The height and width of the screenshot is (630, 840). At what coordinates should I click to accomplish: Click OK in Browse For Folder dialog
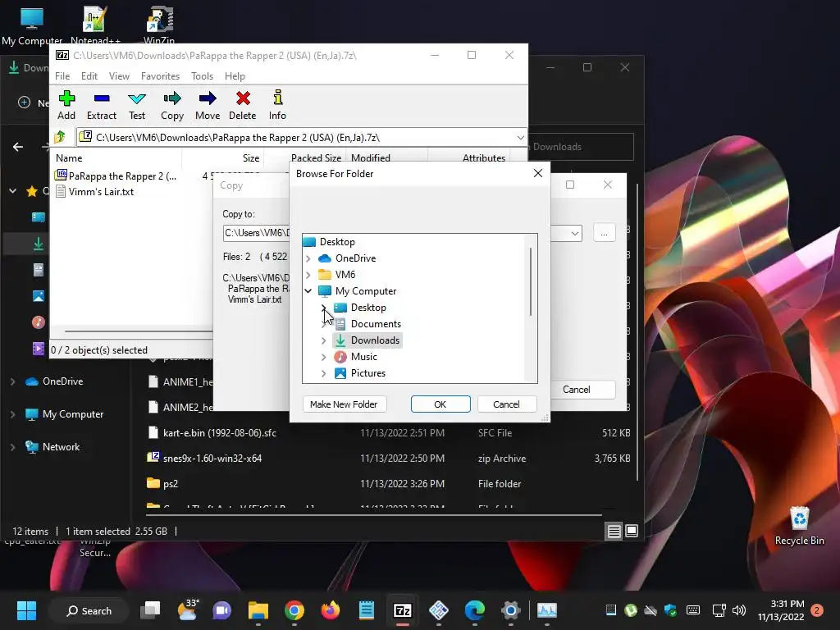441,404
